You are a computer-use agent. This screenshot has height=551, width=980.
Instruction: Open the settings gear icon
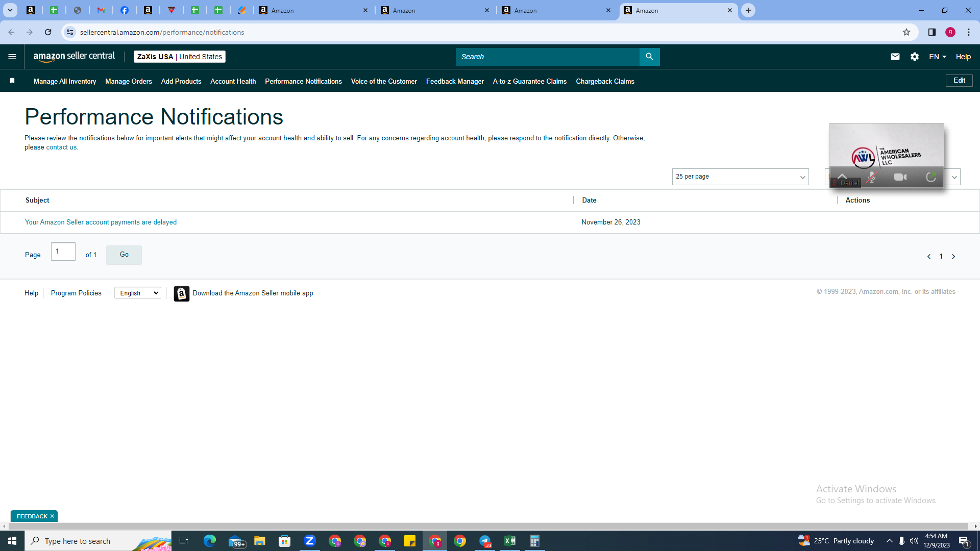[915, 57]
